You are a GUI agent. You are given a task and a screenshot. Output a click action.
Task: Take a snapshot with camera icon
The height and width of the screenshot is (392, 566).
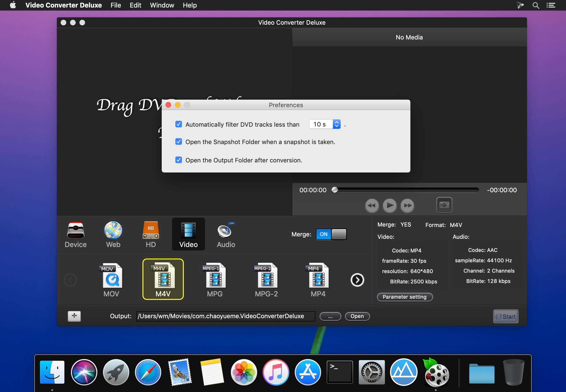coord(444,205)
